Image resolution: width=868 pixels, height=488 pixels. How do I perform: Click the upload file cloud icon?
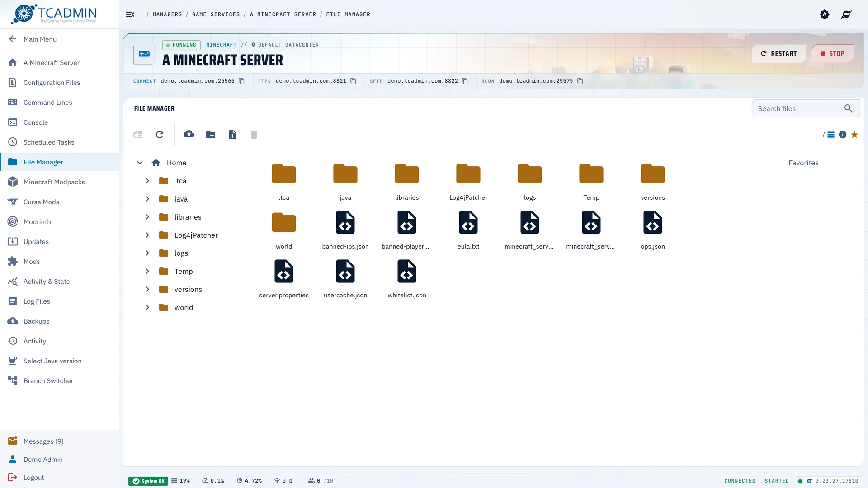point(189,134)
